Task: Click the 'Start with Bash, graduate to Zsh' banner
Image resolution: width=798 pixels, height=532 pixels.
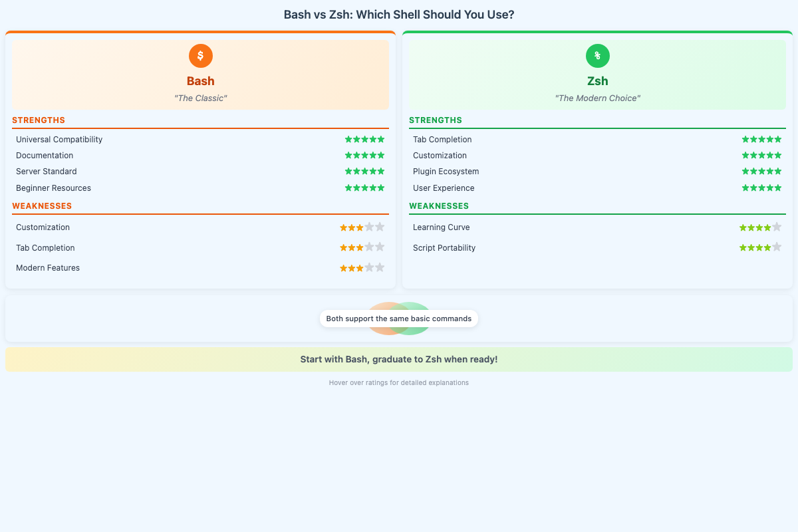Action: tap(399, 358)
